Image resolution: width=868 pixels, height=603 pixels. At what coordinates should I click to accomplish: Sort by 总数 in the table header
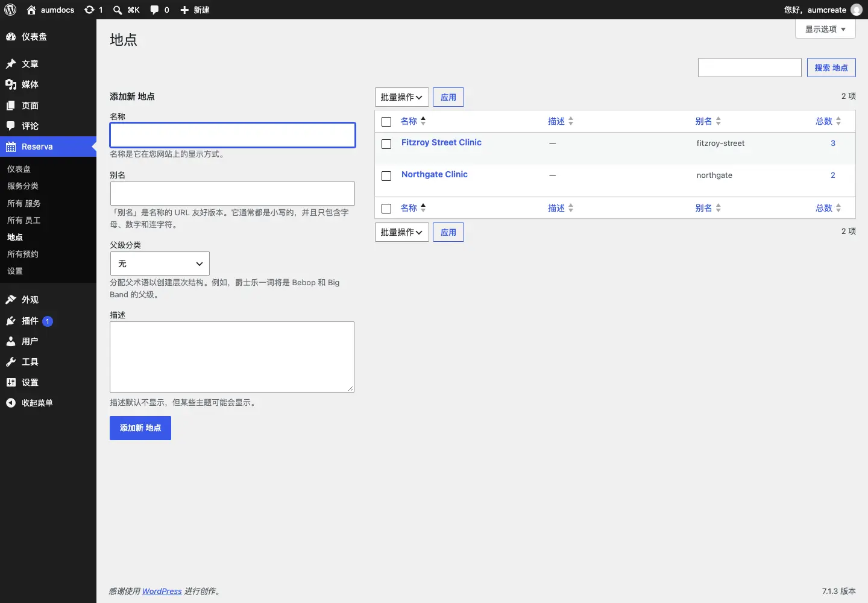point(828,121)
